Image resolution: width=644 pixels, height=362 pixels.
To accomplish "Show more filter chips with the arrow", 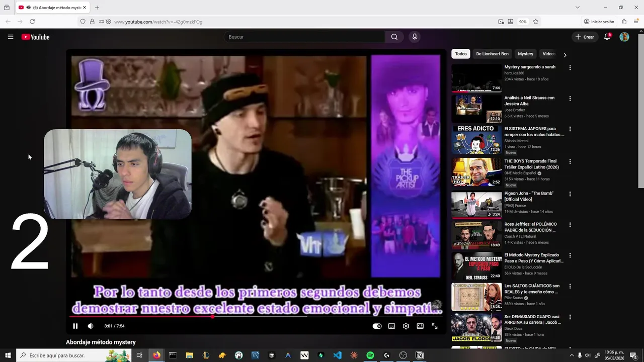I will click(x=565, y=55).
